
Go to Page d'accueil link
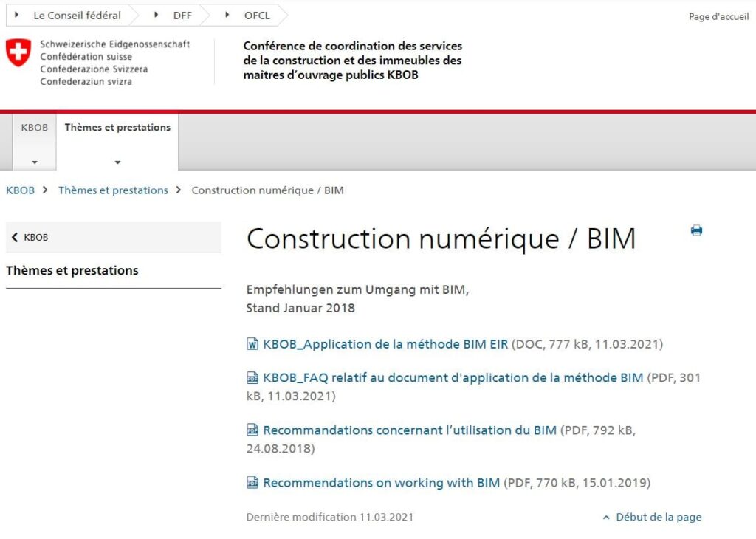point(718,17)
